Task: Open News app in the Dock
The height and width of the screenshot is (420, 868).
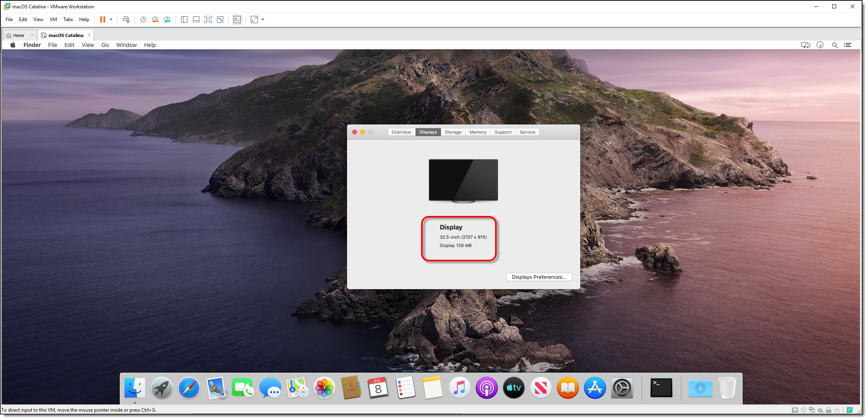Action: [x=541, y=388]
